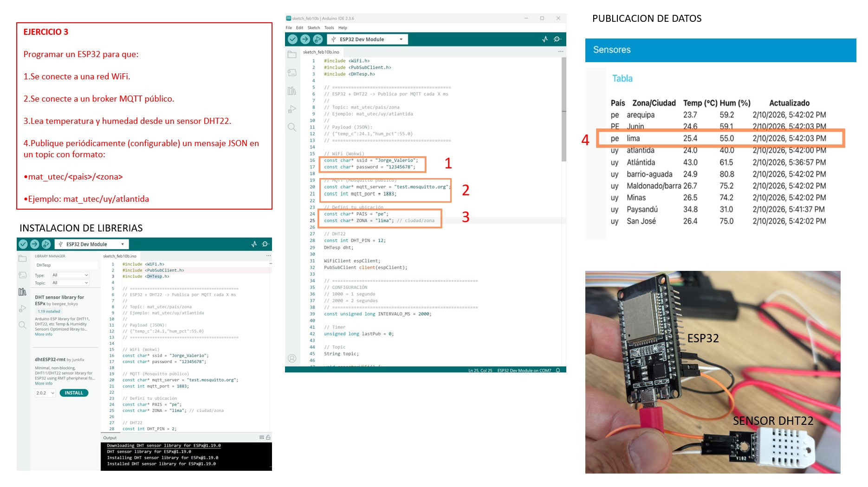Open the account profile icon in the sidebar
This screenshot has width=868, height=487.
[x=292, y=358]
